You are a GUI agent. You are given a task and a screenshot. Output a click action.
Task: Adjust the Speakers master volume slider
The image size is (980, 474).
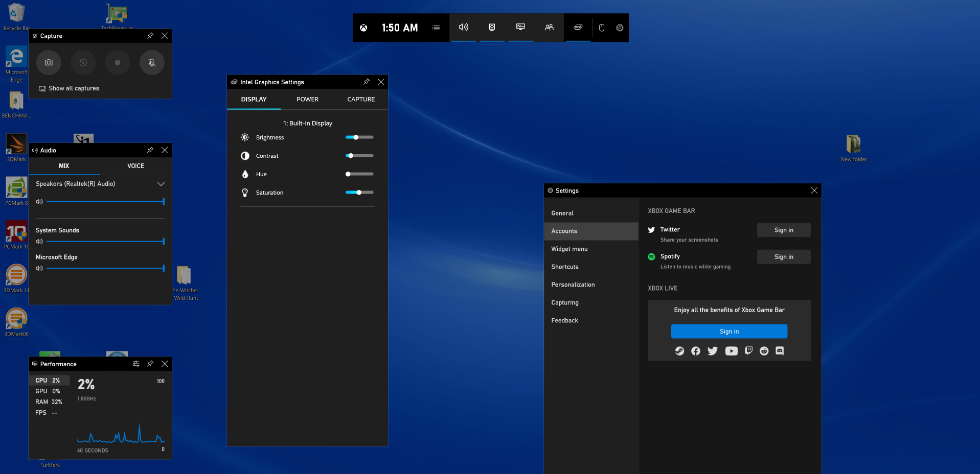pyautogui.click(x=105, y=202)
